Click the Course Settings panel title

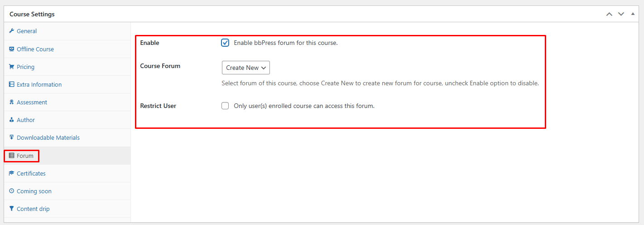click(x=32, y=14)
